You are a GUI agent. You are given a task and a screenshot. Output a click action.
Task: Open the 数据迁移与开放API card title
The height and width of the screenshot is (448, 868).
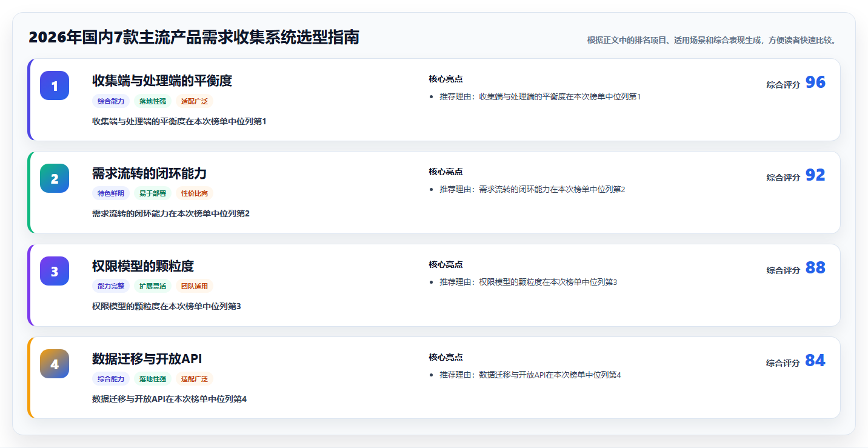[147, 359]
